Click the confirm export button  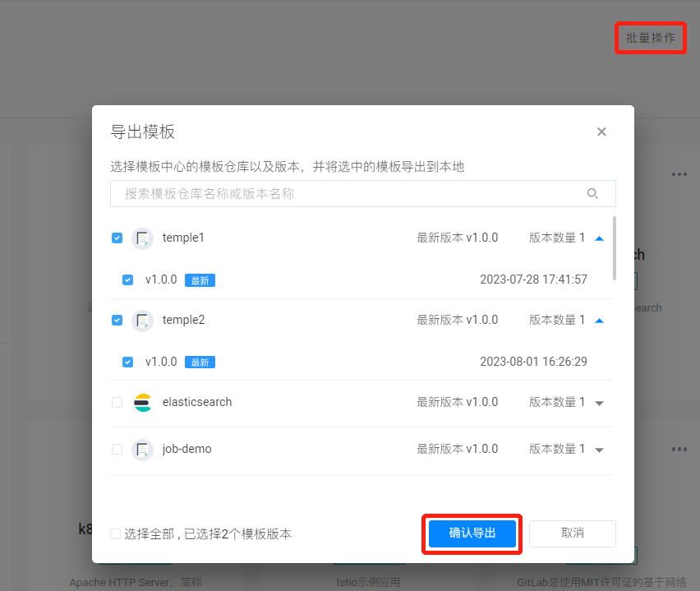coord(472,533)
